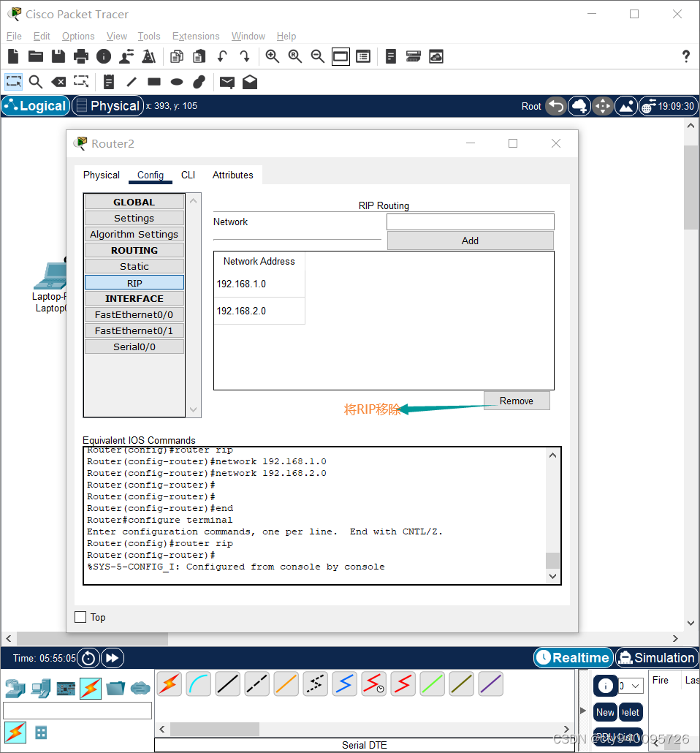This screenshot has width=700, height=753.
Task: Click the Redo arrow icon
Action: [x=244, y=57]
